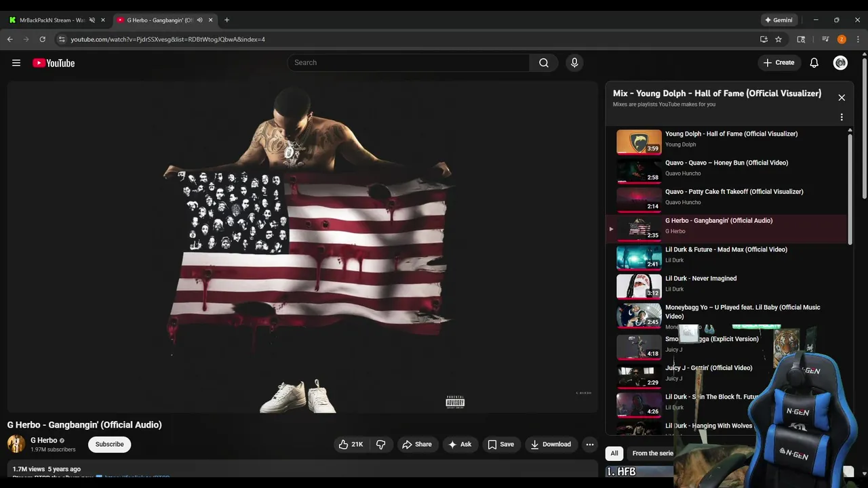Open G Herbo channel avatar
The width and height of the screenshot is (868, 488).
pos(16,445)
